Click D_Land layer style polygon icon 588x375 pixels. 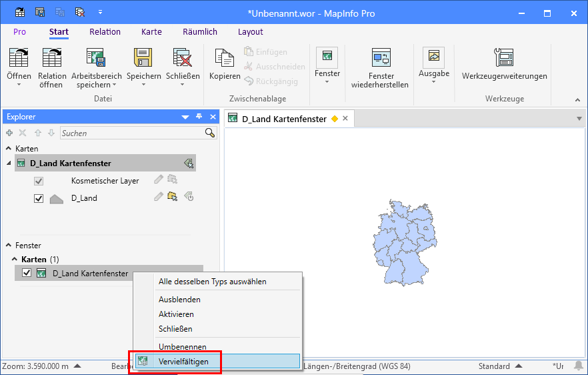[57, 199]
